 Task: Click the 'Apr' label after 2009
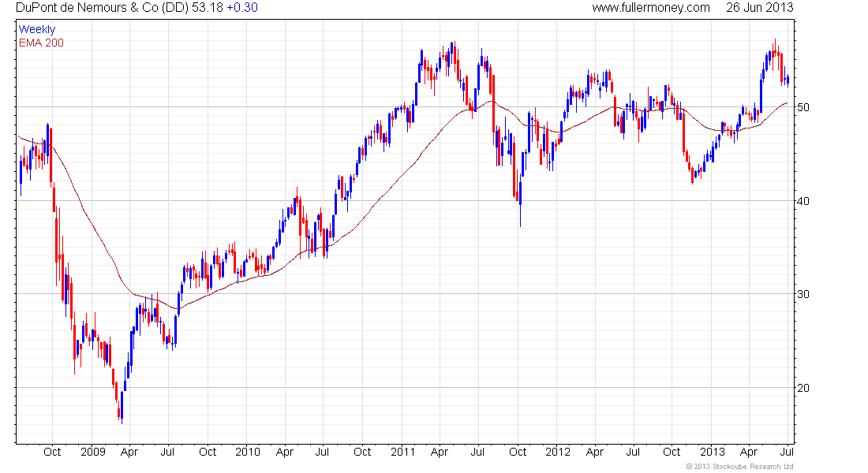[129, 452]
